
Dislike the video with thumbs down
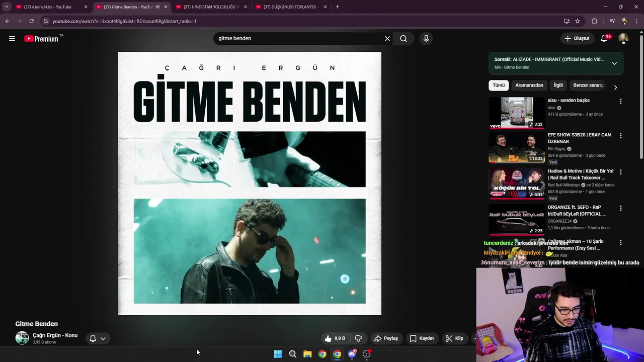point(358,338)
